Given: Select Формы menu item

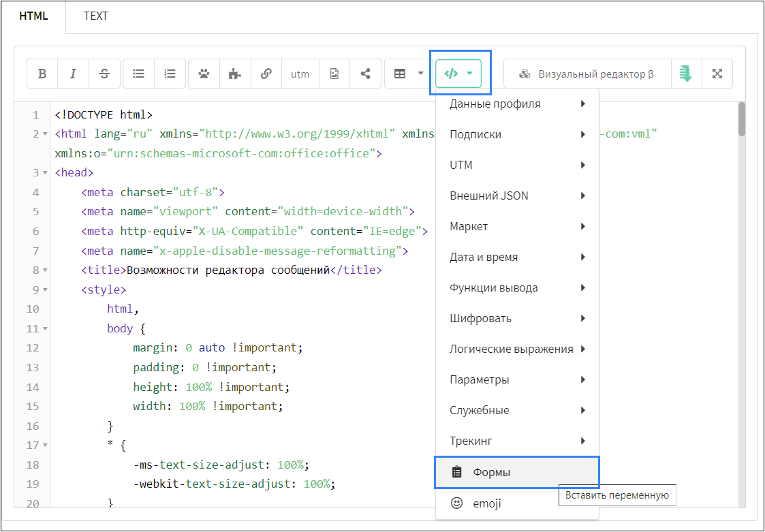Looking at the screenshot, I should click(x=517, y=472).
